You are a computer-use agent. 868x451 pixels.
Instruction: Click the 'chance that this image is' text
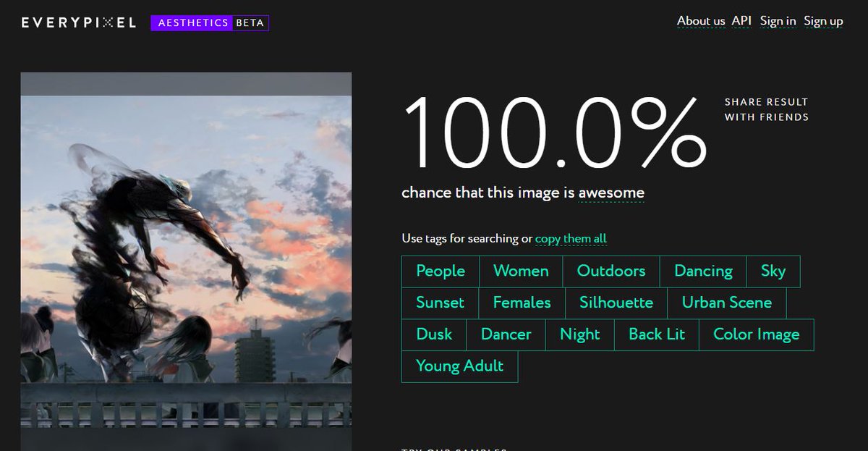(x=488, y=193)
